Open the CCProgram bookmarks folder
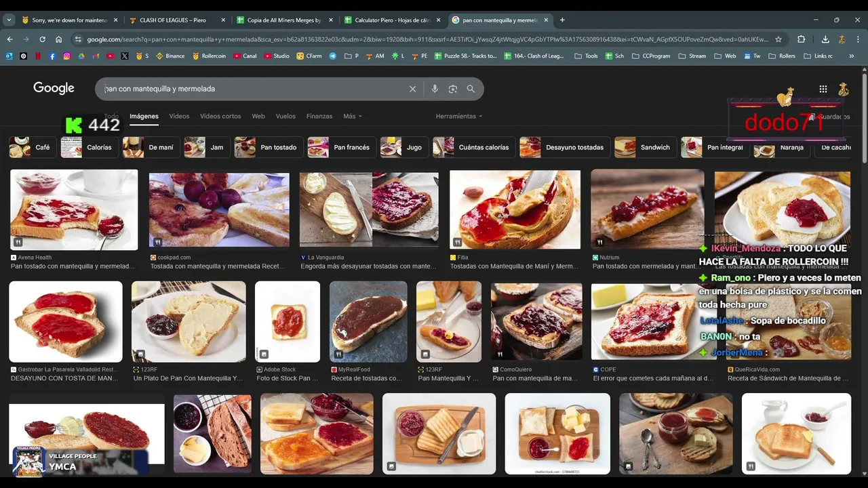Screen dimensions: 868x488 click(650, 56)
